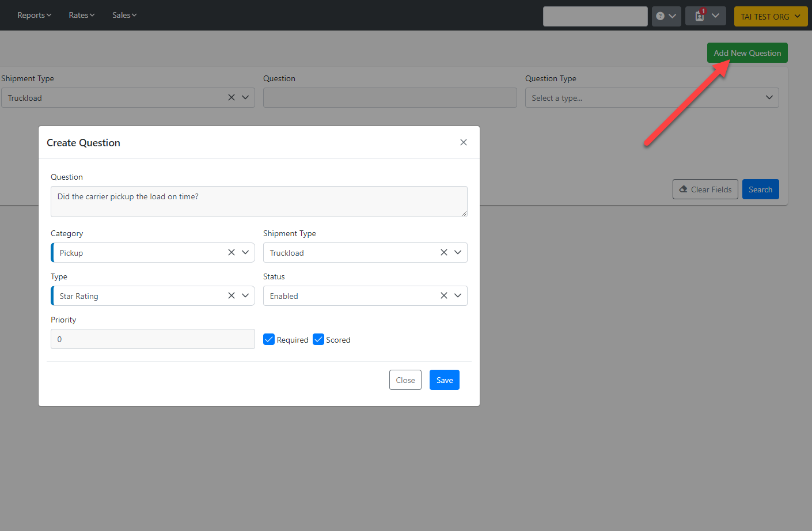Clear the modal Shipment Type Truckload value
Viewport: 812px width, 531px height.
click(443, 252)
